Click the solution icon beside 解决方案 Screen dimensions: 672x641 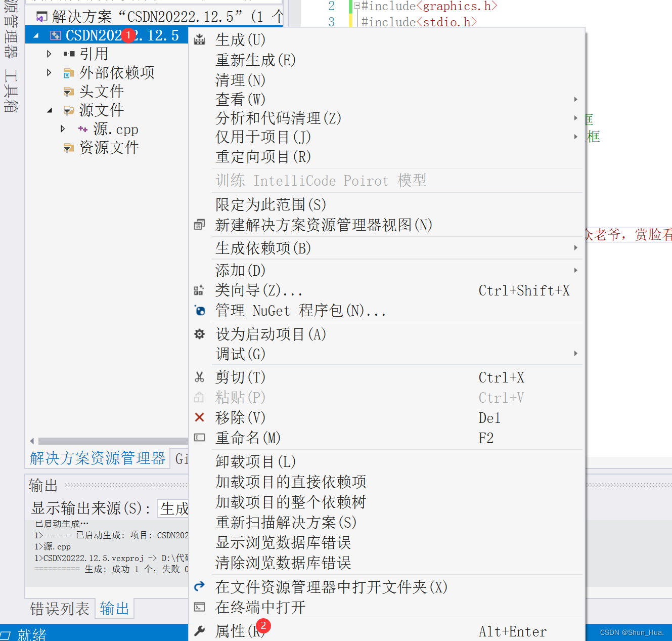(x=42, y=17)
